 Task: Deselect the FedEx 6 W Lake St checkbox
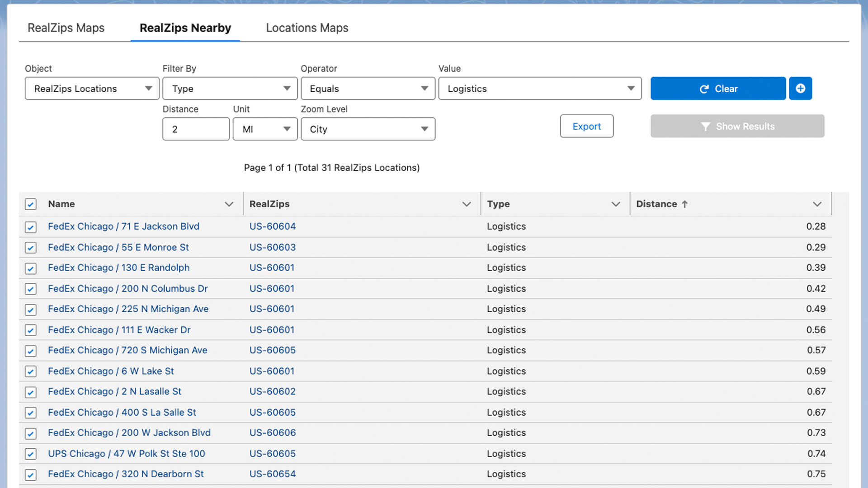[31, 371]
